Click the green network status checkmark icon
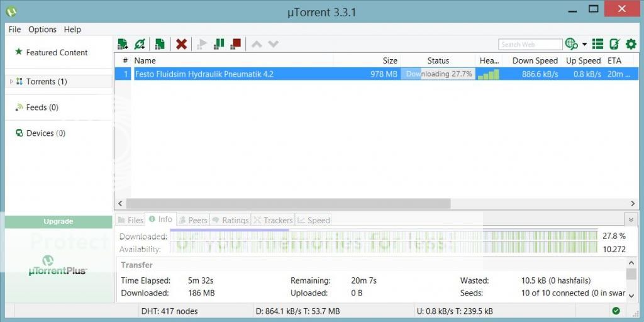644x322 pixels. click(x=616, y=311)
